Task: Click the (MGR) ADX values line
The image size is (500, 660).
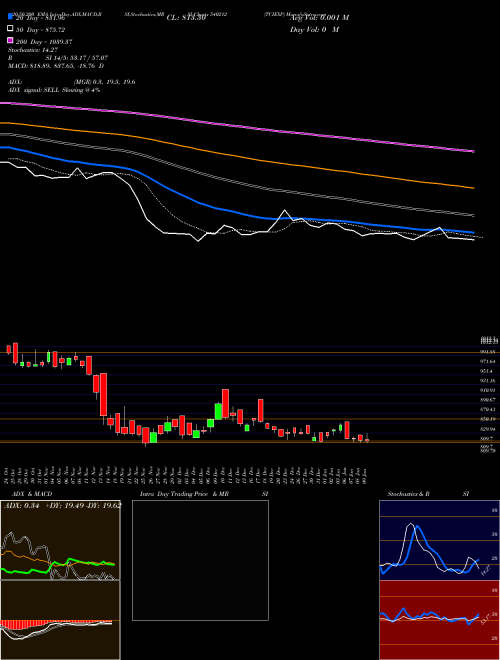Action: tap(104, 82)
